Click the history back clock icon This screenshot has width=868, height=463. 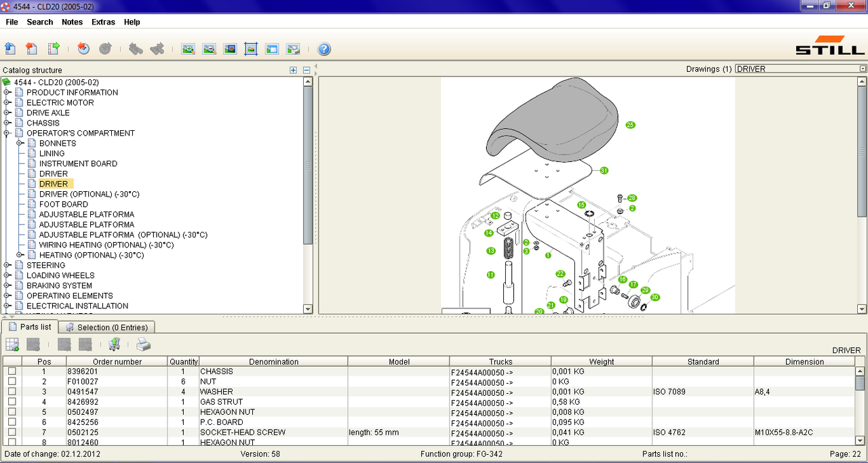click(x=83, y=48)
